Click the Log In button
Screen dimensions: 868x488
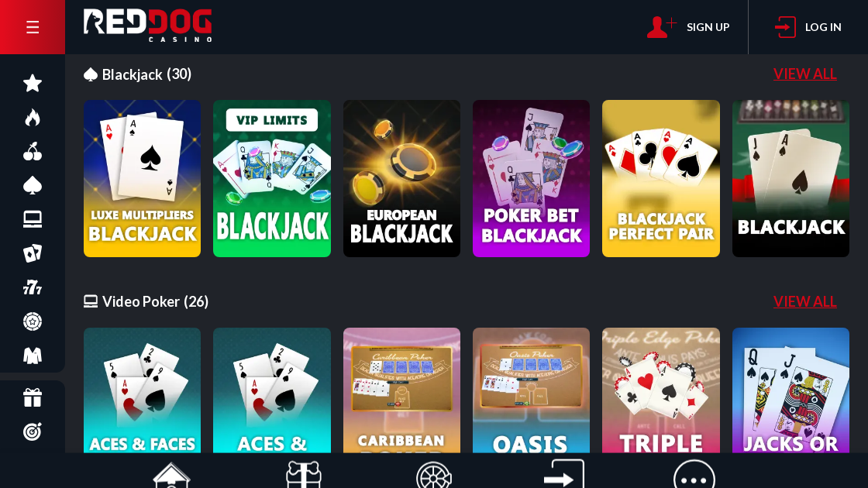pos(808,27)
